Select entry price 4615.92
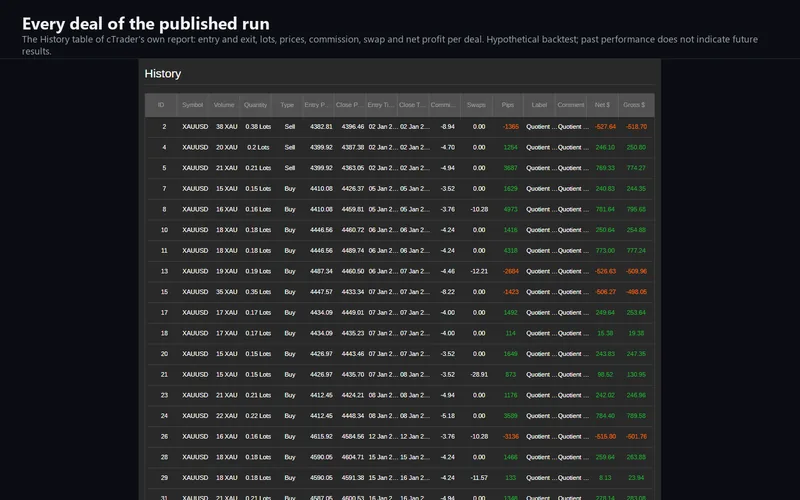Image resolution: width=800 pixels, height=500 pixels. click(321, 437)
